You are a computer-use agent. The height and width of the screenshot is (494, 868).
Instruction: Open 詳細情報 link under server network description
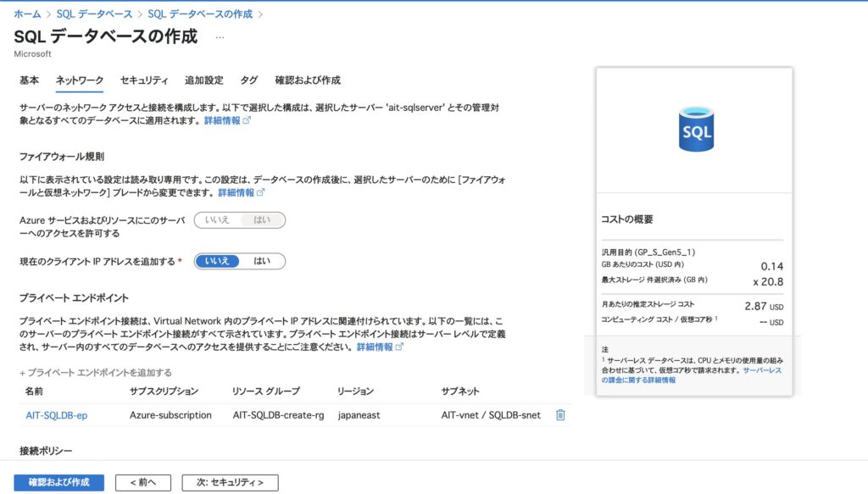click(x=222, y=120)
